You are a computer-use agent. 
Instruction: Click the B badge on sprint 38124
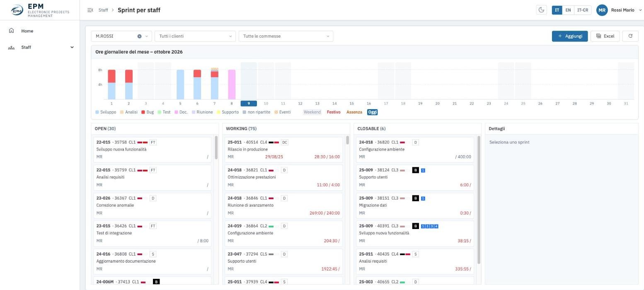[x=416, y=170]
